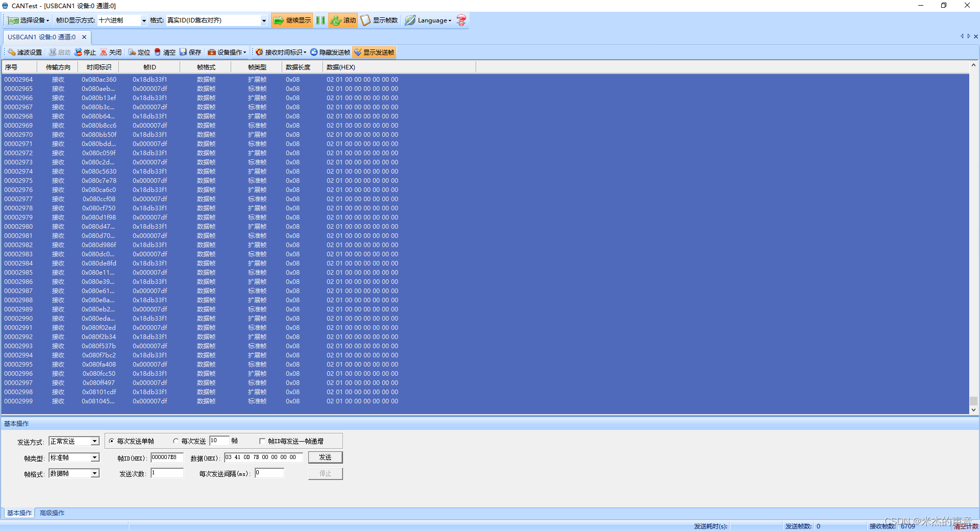Focus the frames-per-send count field showing 10
Image resolution: width=980 pixels, height=531 pixels.
pyautogui.click(x=219, y=441)
